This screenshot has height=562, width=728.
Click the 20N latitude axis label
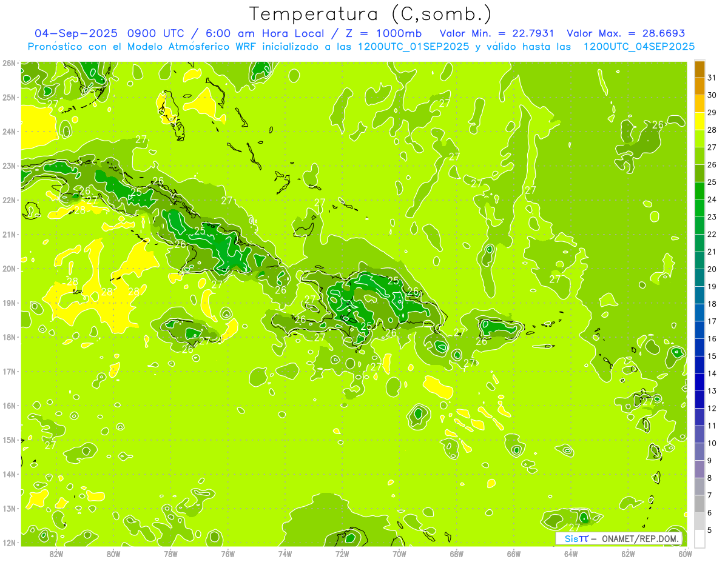click(9, 269)
